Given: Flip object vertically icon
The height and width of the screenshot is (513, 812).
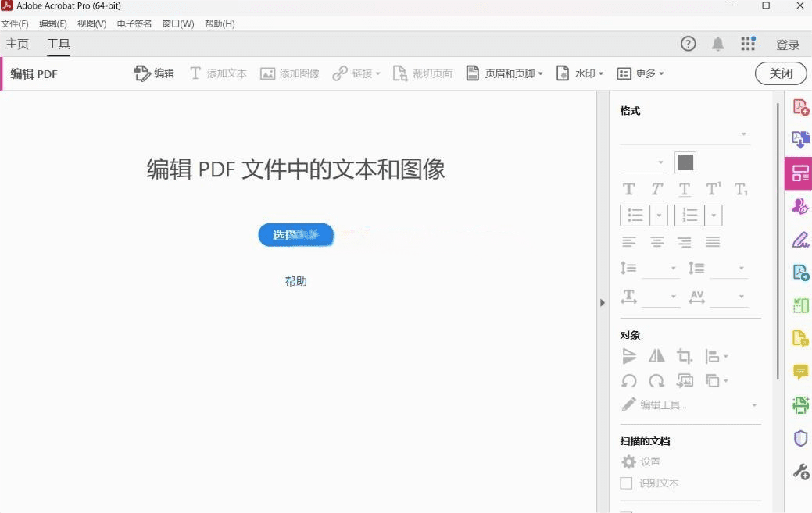Looking at the screenshot, I should [628, 356].
